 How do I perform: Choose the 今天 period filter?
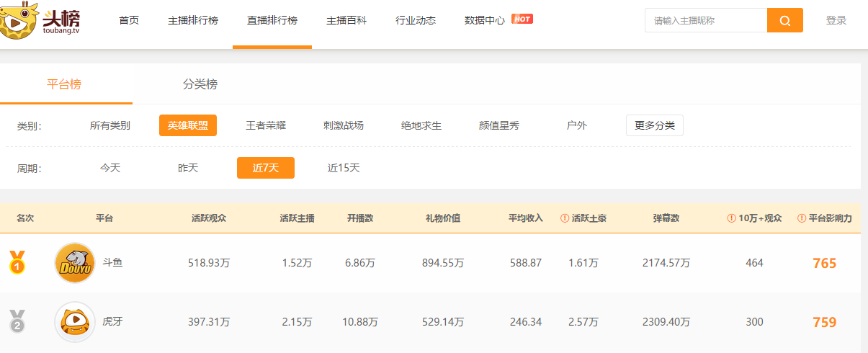(x=110, y=168)
